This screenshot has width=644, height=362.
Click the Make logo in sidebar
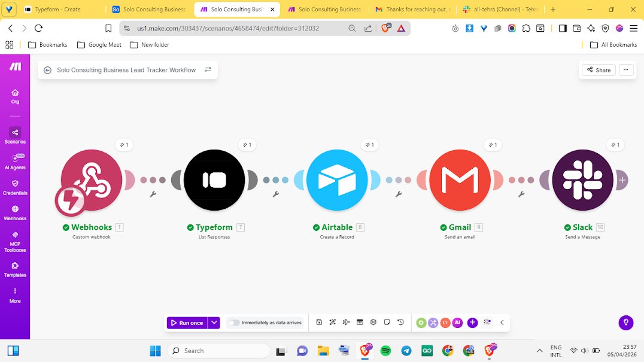(15, 66)
